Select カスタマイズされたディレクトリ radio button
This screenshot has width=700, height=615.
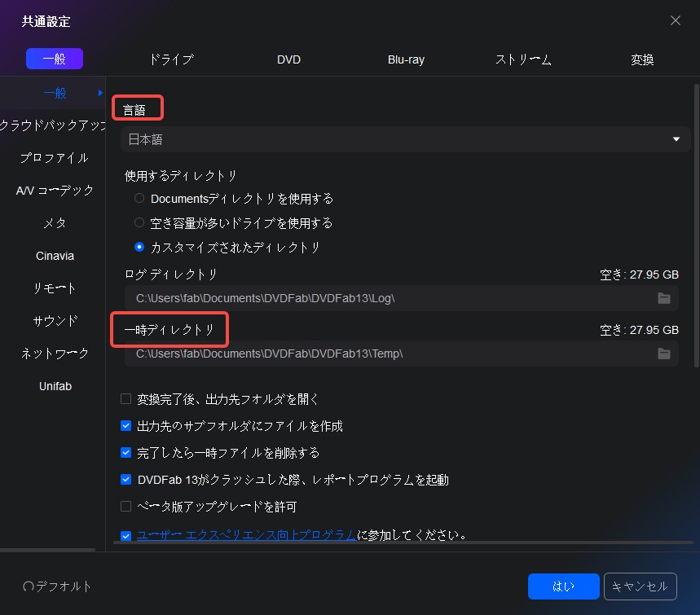[139, 247]
